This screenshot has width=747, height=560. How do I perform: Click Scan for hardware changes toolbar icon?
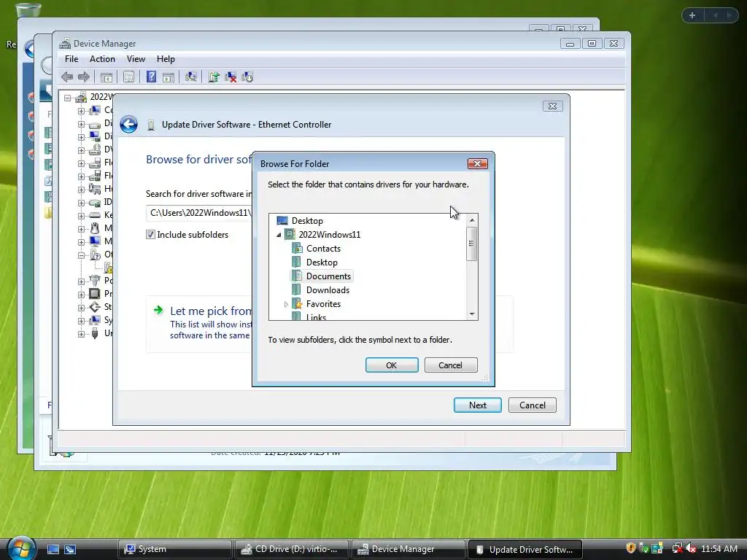point(191,77)
